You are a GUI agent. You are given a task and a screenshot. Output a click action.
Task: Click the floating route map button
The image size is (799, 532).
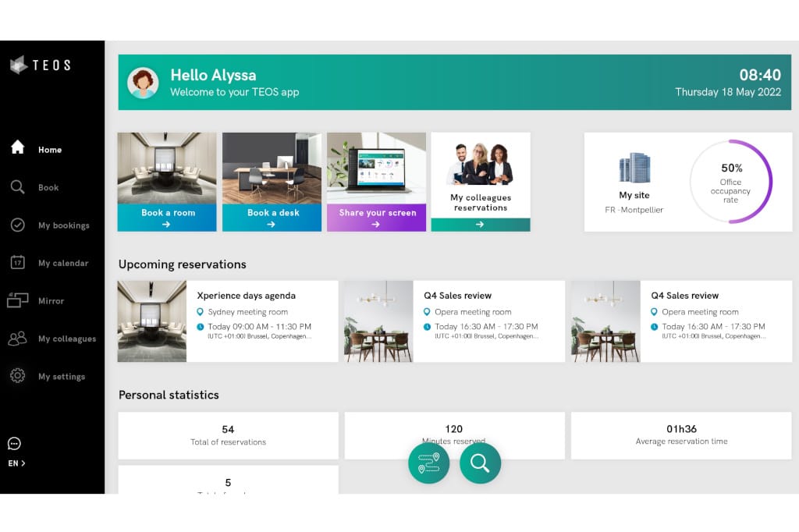pos(428,463)
